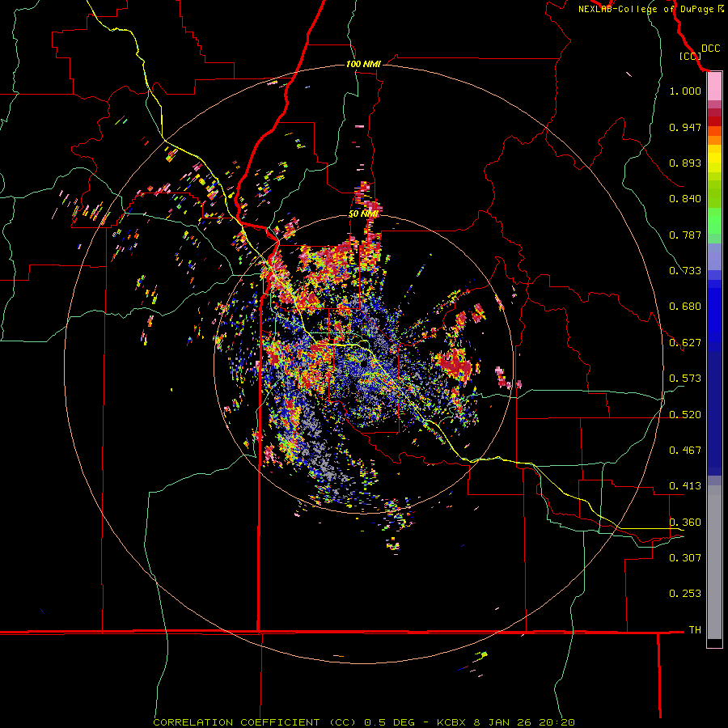Pick the bright green swatch above 0.787
The image size is (728, 728).
click(714, 221)
